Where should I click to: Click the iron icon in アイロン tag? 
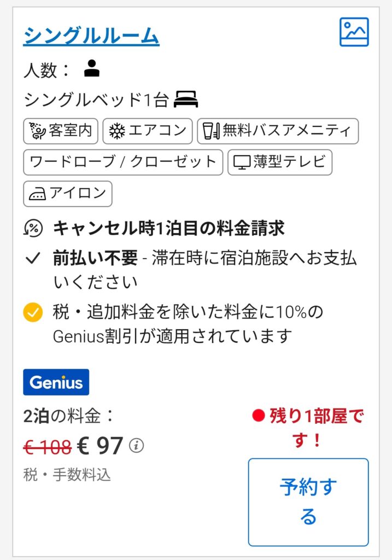click(38, 194)
